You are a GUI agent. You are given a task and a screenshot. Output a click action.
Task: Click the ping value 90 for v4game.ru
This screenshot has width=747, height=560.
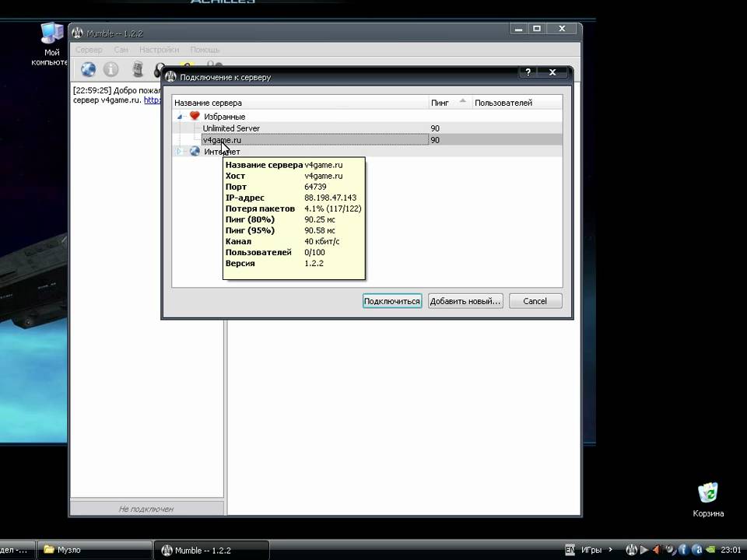click(x=435, y=140)
